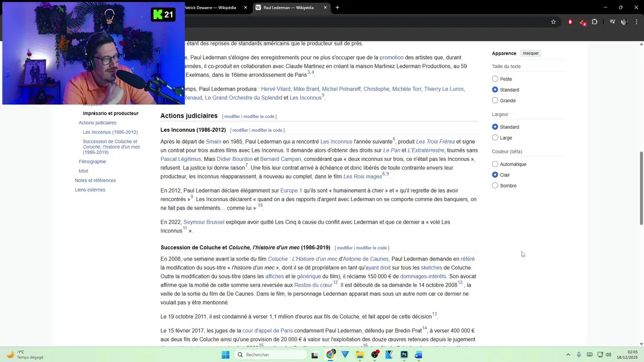Screen dimensions: 644x362
Task: Open the volume icon in the tray
Action: point(608,354)
